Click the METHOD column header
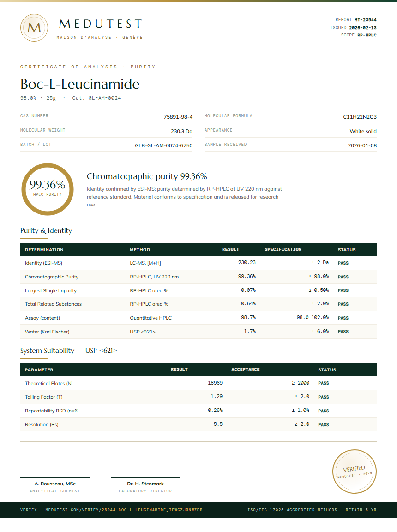The height and width of the screenshot is (532, 397). coord(140,250)
